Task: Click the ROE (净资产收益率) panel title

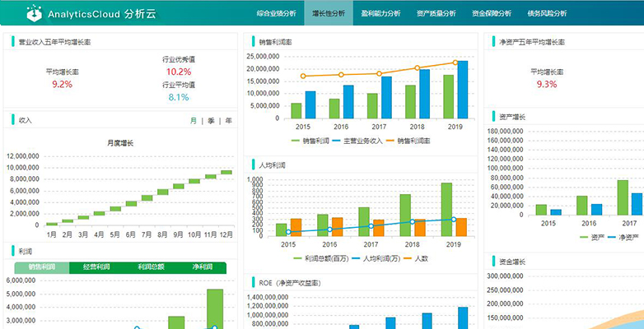Action: coord(290,283)
